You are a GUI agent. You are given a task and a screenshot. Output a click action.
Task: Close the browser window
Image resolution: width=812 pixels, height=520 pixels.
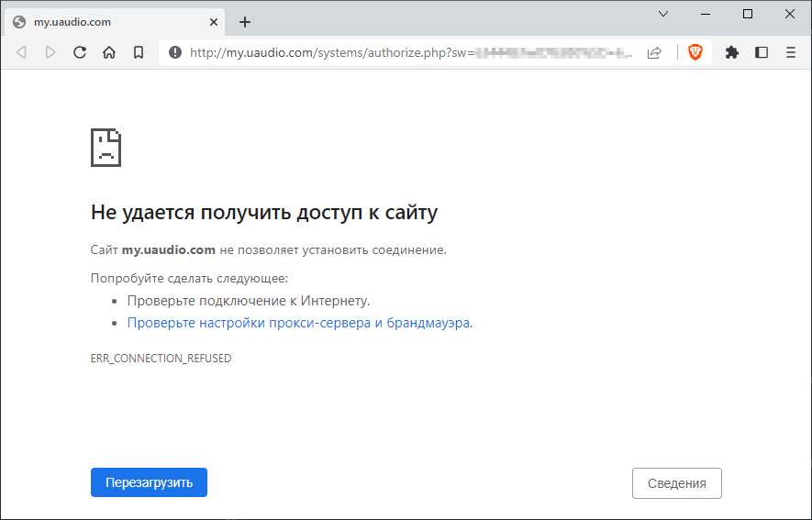(790, 14)
